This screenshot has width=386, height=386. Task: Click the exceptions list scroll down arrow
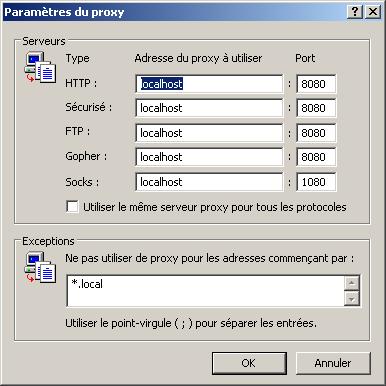coord(352,299)
